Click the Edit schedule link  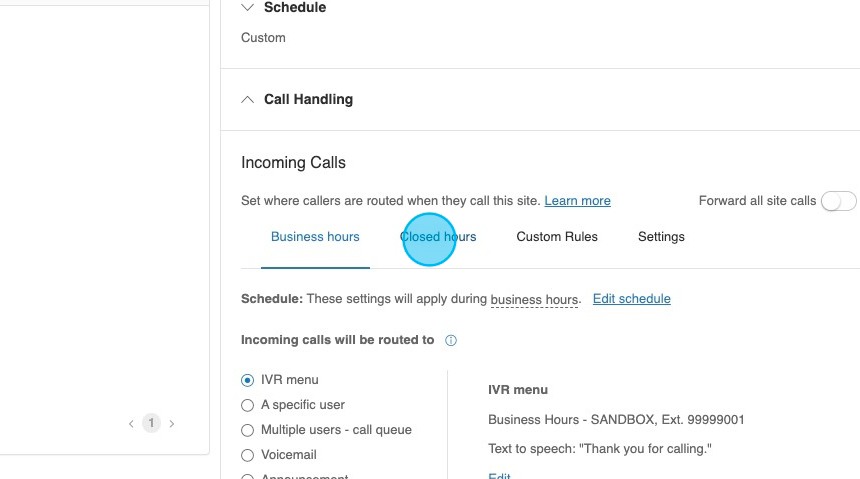[631, 299]
